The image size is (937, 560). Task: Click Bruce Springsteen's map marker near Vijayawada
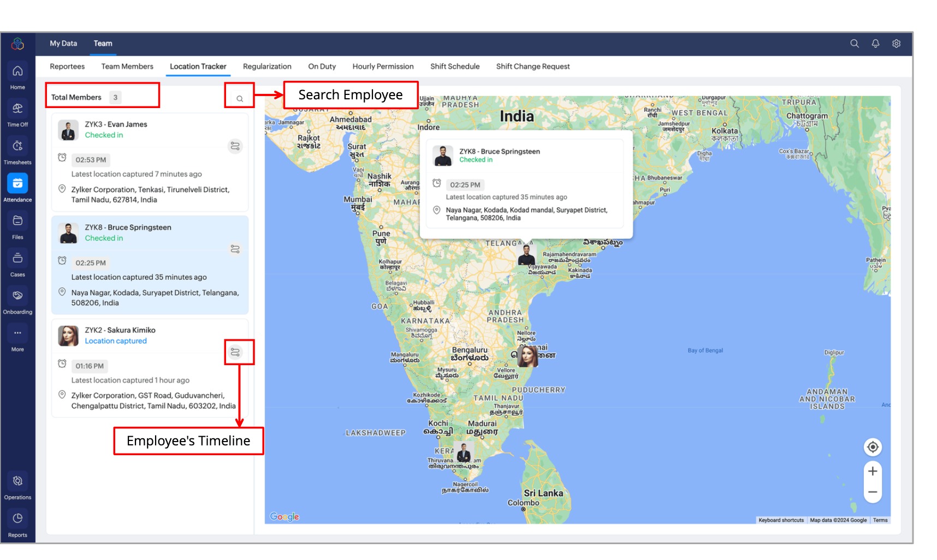(526, 255)
